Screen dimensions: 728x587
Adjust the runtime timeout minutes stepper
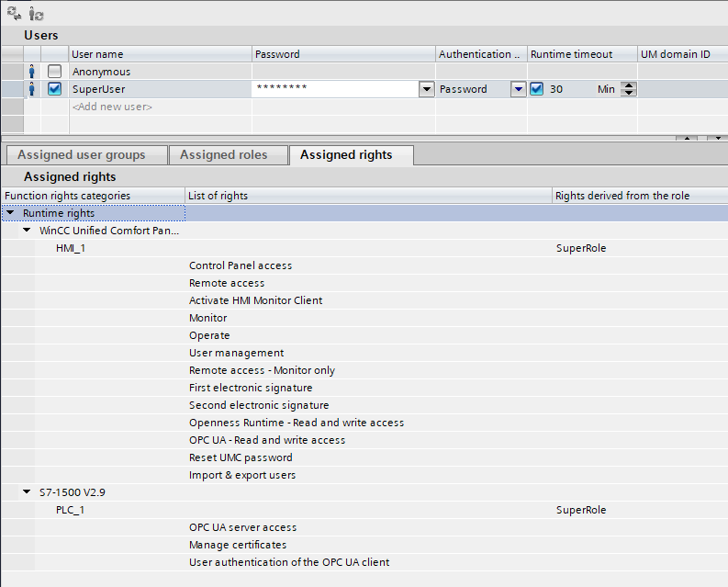point(629,89)
